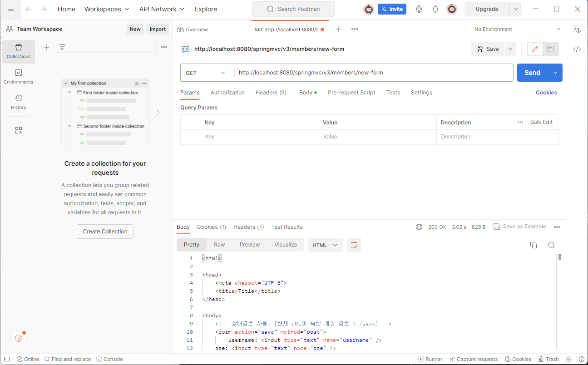588x365 pixels.
Task: Open the Collections sidebar panel
Action: click(19, 51)
